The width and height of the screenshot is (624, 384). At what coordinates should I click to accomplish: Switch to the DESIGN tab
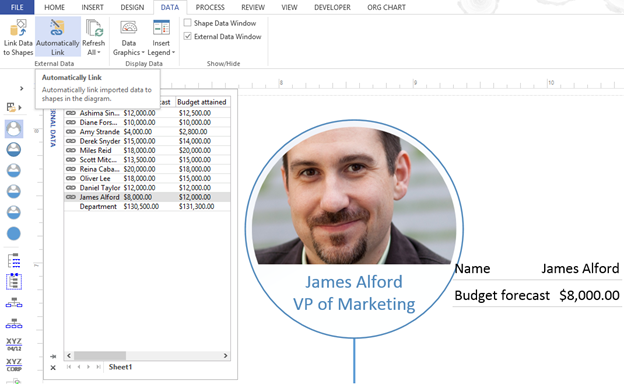coord(132,7)
